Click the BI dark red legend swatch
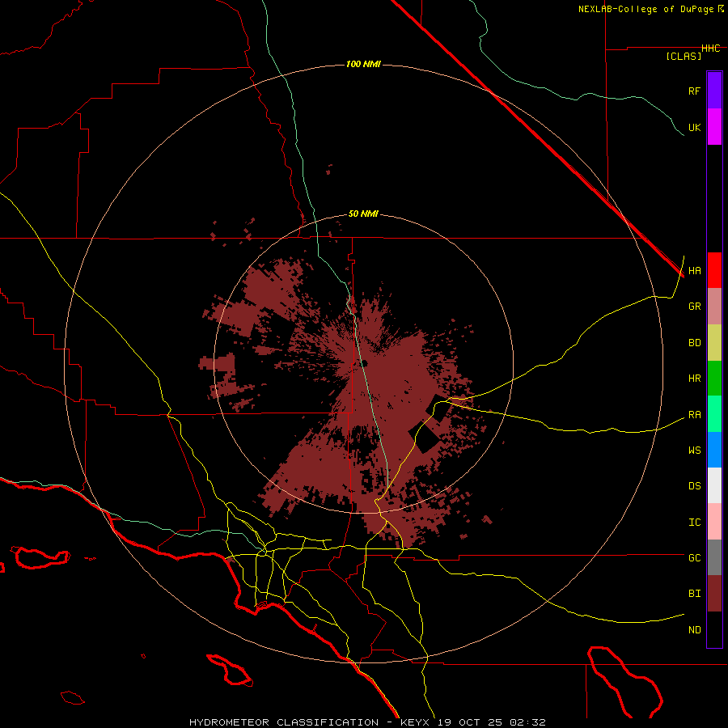Viewport: 728px width, 728px height. pos(714,594)
